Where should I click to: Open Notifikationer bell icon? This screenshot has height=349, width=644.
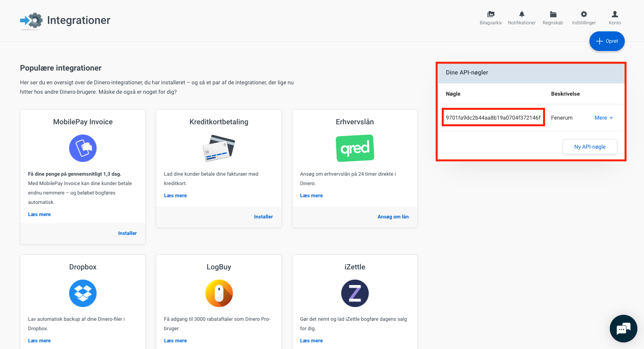click(521, 14)
